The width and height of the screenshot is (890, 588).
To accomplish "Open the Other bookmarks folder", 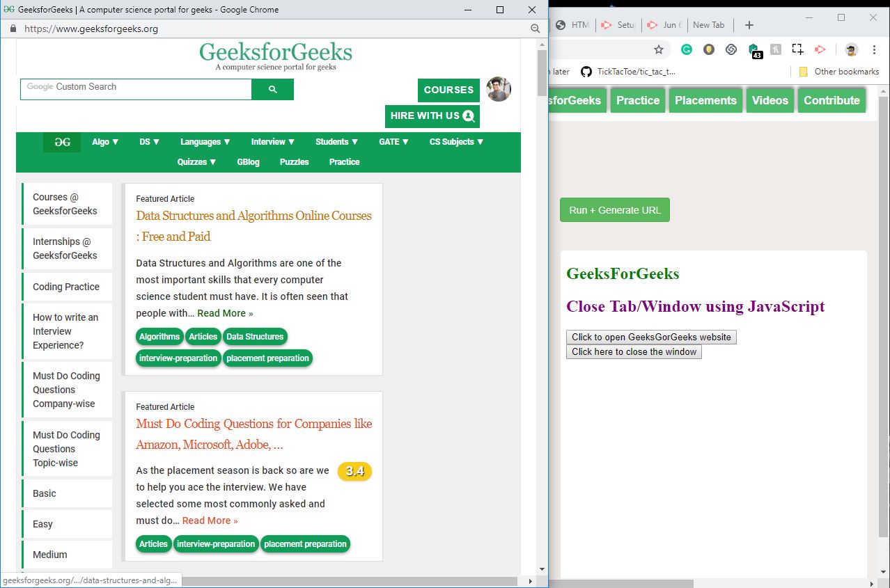I will tap(838, 72).
